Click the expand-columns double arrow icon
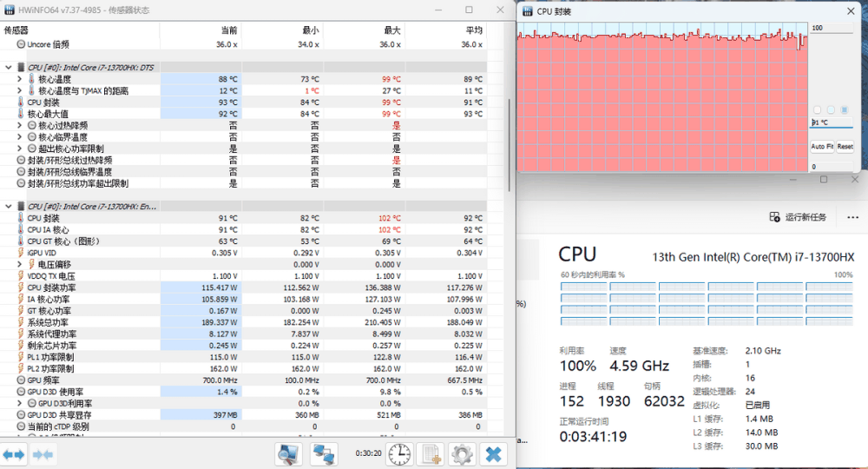Image resolution: width=868 pixels, height=469 pixels. (14, 454)
